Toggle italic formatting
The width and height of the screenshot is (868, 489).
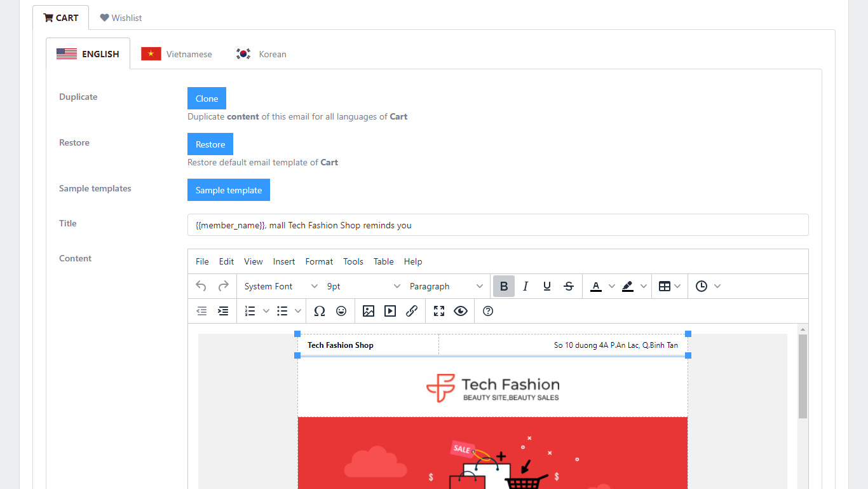tap(526, 286)
